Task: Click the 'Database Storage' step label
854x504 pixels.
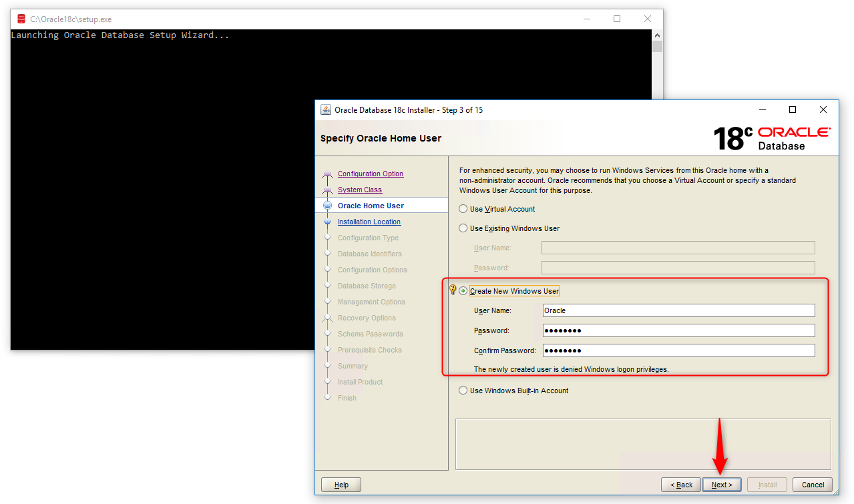Action: point(367,286)
